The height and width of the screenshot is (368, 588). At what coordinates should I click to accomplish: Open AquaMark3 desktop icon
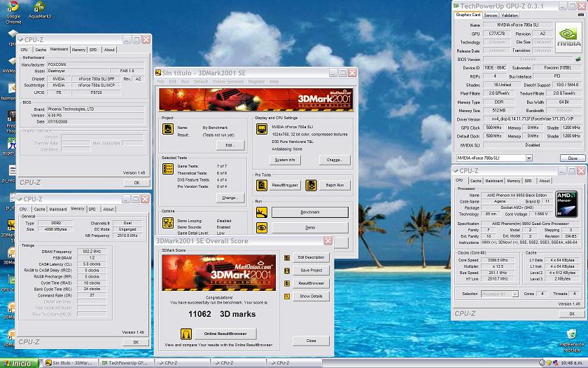point(39,10)
